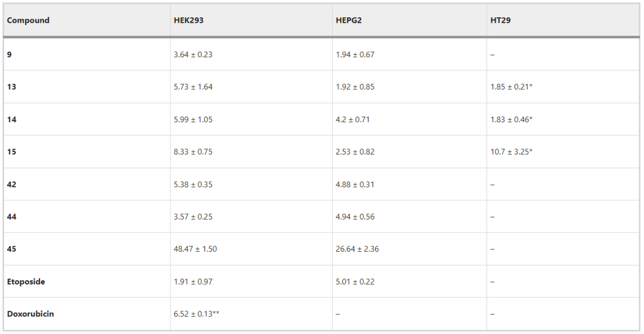Click the 3.64 ± 0.23 cell
This screenshot has width=644, height=334.
[x=193, y=54]
